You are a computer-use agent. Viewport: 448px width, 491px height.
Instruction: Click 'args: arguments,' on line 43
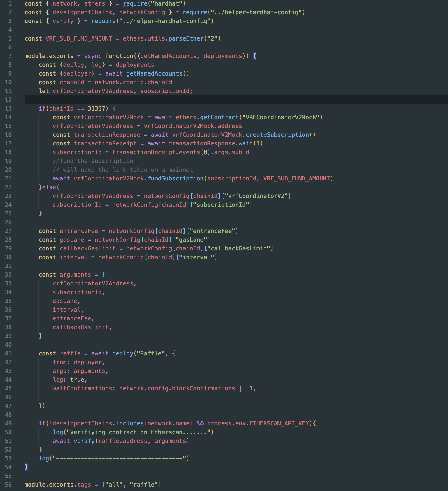80,371
